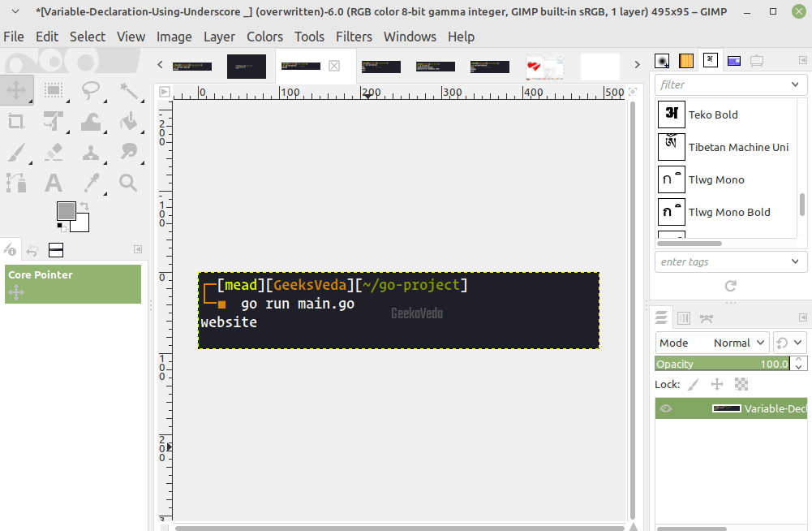Select the Smudge tool
This screenshot has width=812, height=531.
point(128,152)
